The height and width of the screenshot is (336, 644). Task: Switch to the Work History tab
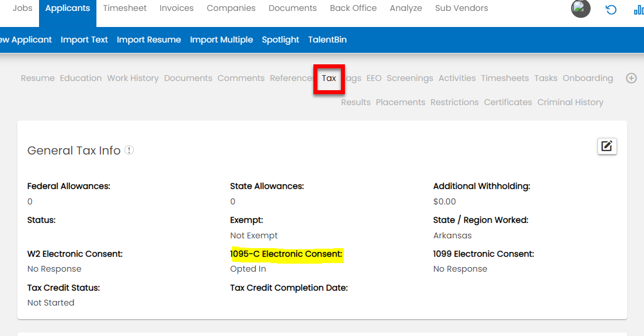133,78
